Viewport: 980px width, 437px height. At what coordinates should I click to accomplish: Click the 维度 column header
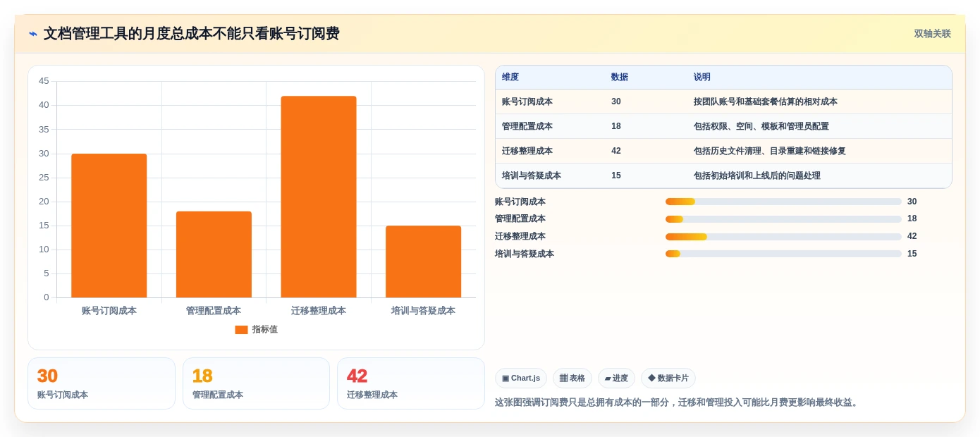pos(510,78)
